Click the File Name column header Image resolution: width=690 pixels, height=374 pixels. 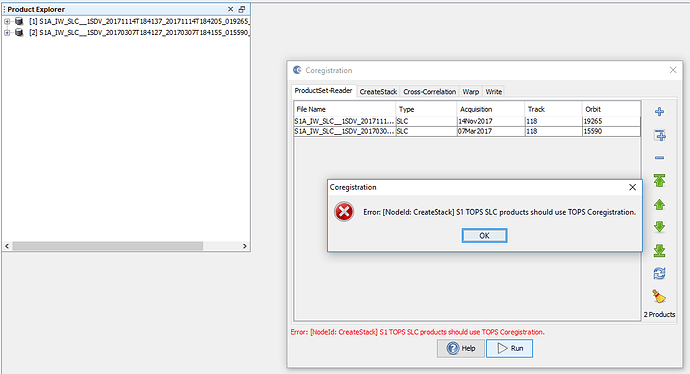click(345, 109)
